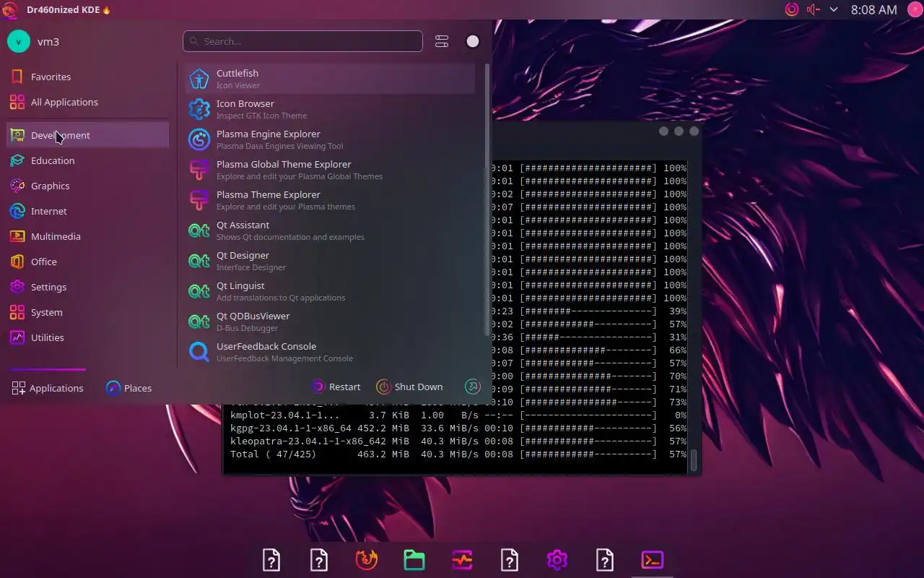
Task: Open Internet category
Action: point(87,211)
